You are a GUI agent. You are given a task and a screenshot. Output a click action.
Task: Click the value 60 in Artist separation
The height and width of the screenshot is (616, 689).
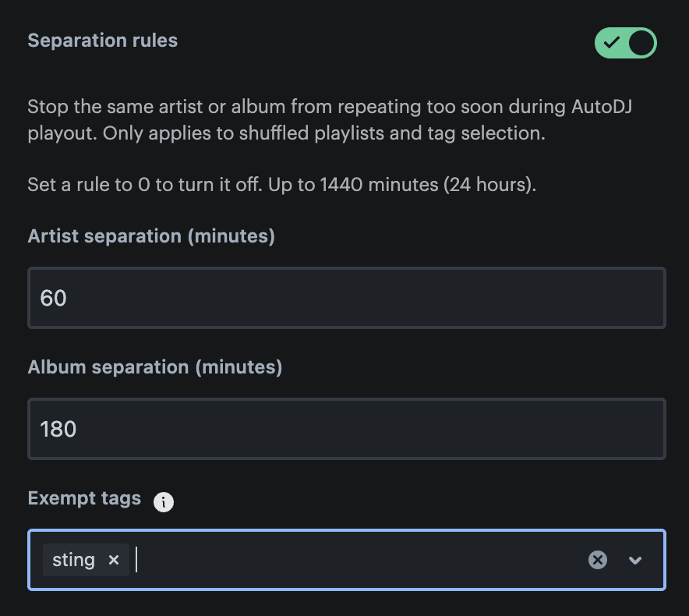click(53, 298)
